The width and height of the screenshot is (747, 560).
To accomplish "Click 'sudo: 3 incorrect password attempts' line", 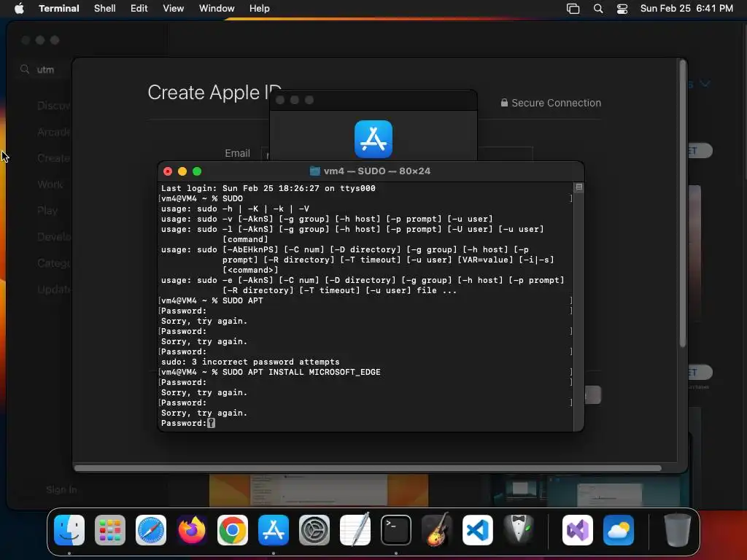I will coord(250,362).
